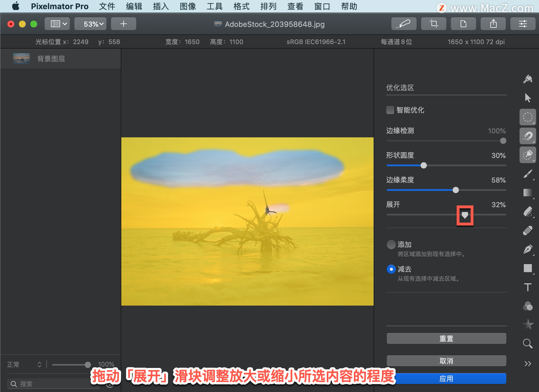This screenshot has height=392, width=539.
Task: Open the 格式 menu
Action: tap(241, 6)
